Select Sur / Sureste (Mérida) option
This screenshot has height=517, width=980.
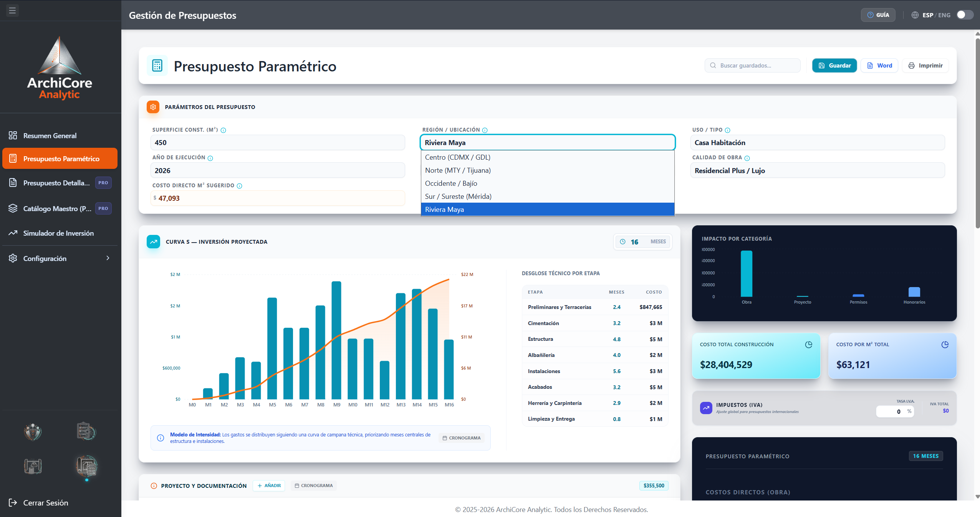548,197
